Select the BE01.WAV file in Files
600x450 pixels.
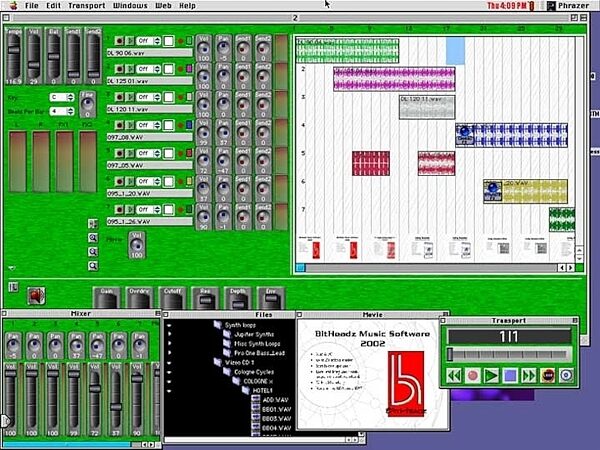277,409
